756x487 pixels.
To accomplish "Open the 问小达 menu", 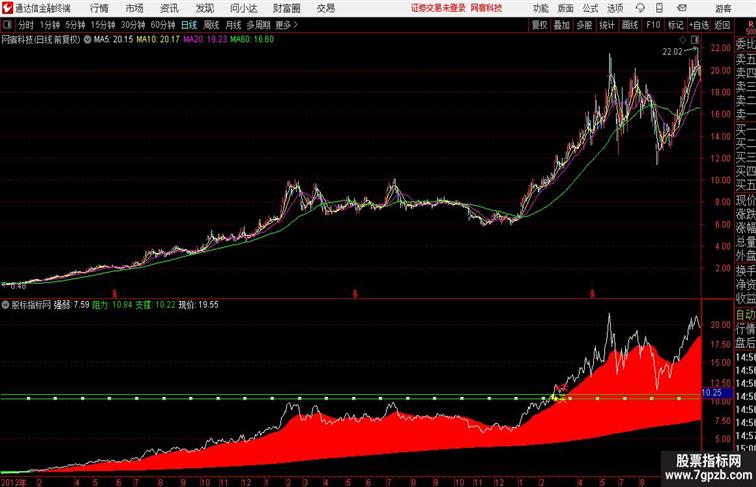I will (243, 8).
